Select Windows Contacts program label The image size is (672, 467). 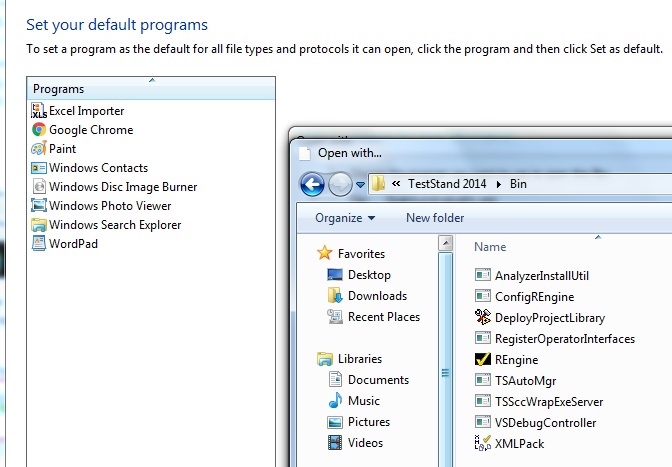click(x=98, y=168)
